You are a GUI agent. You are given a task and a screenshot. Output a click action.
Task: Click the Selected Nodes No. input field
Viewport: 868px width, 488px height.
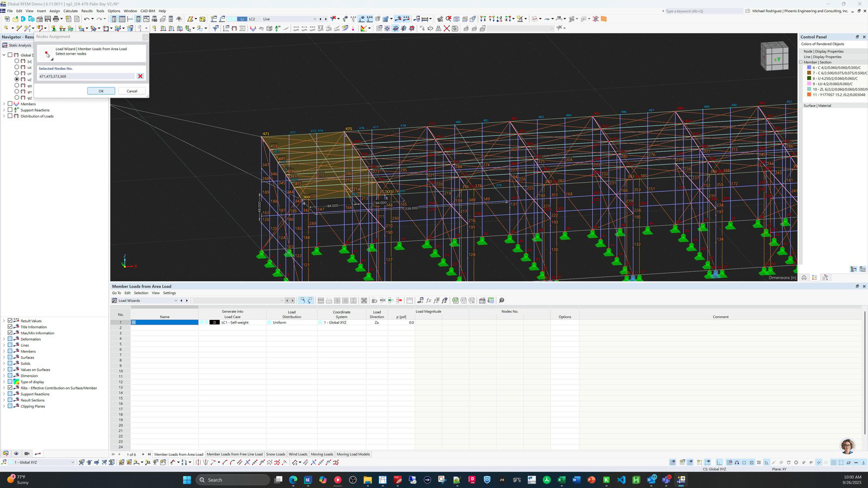(86, 76)
